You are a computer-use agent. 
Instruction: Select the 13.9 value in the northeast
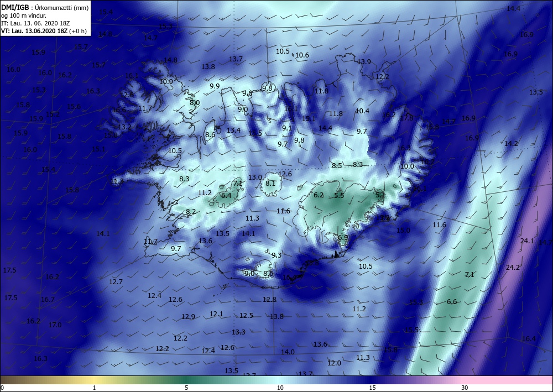pos(364,62)
